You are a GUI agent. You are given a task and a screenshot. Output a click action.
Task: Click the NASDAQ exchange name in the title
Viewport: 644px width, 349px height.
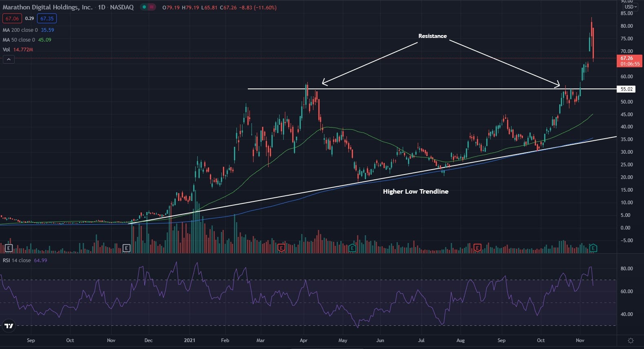pos(122,7)
